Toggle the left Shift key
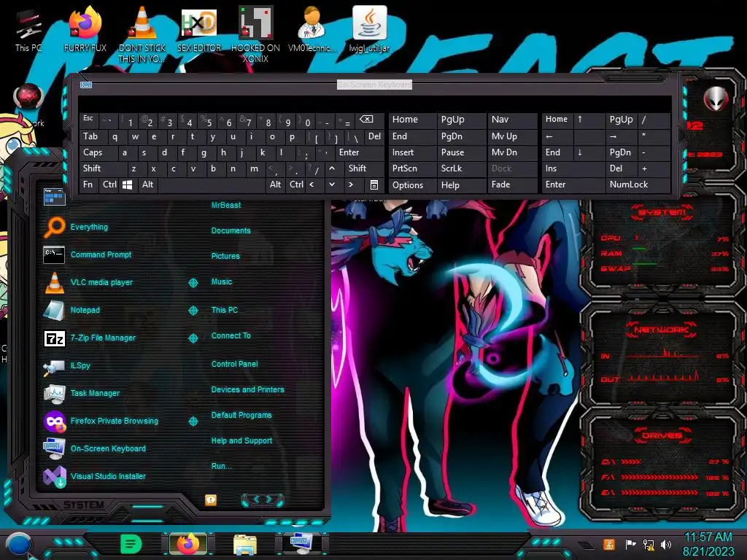This screenshot has height=560, width=747. pyautogui.click(x=104, y=168)
